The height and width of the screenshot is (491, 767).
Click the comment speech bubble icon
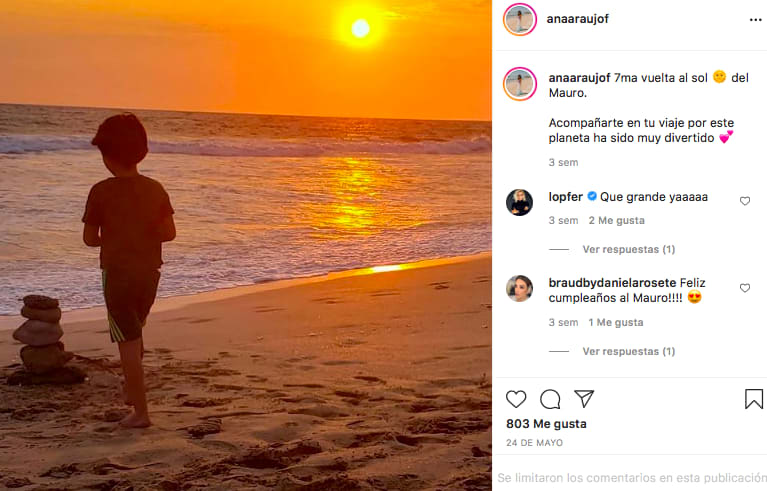coord(550,399)
